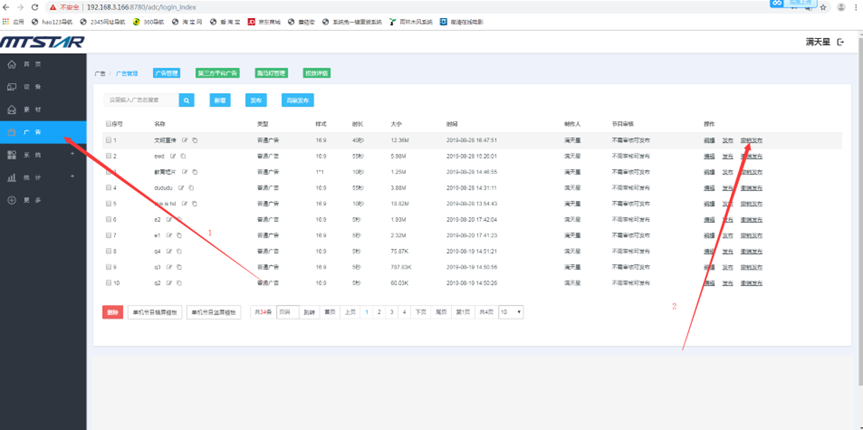Toggle the select-all checkbox in table header
Screen dimensions: 863x430
click(108, 123)
